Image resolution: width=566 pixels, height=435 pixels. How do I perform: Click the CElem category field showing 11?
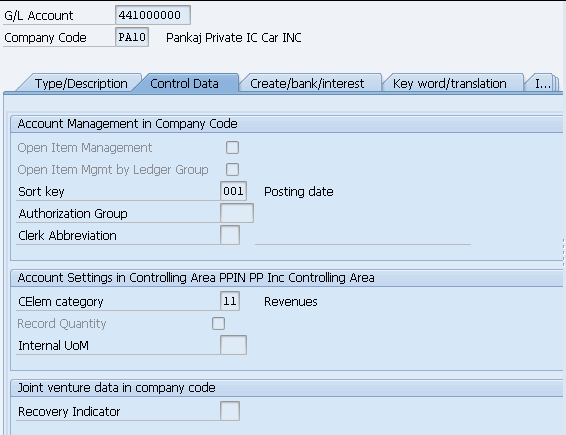[230, 301]
